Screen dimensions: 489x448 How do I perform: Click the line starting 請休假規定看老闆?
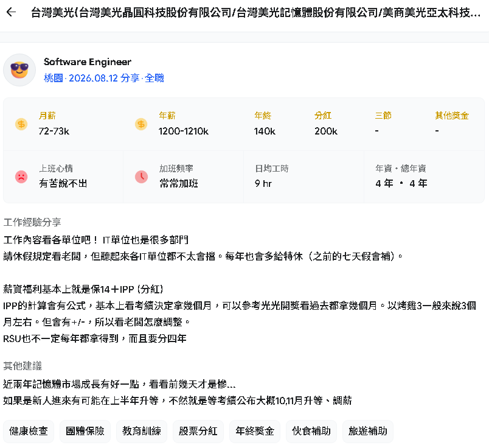point(203,256)
